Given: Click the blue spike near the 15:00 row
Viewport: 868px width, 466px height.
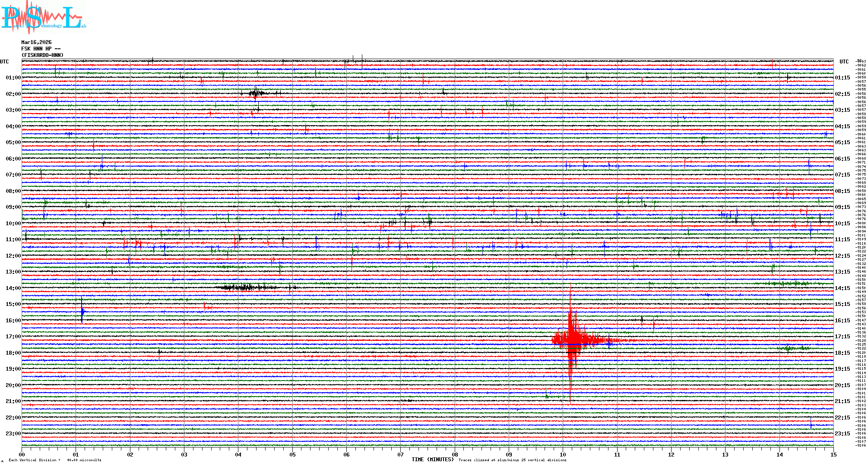Looking at the screenshot, I should (x=82, y=311).
